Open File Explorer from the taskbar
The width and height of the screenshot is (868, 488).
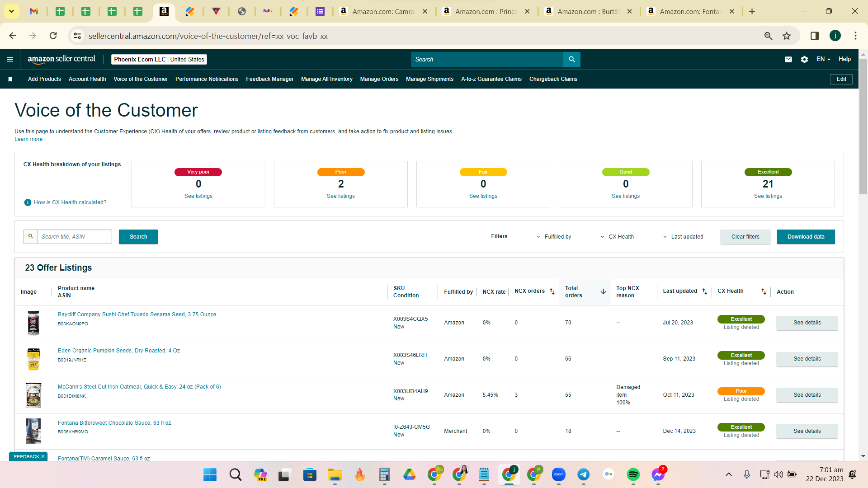[x=335, y=474]
